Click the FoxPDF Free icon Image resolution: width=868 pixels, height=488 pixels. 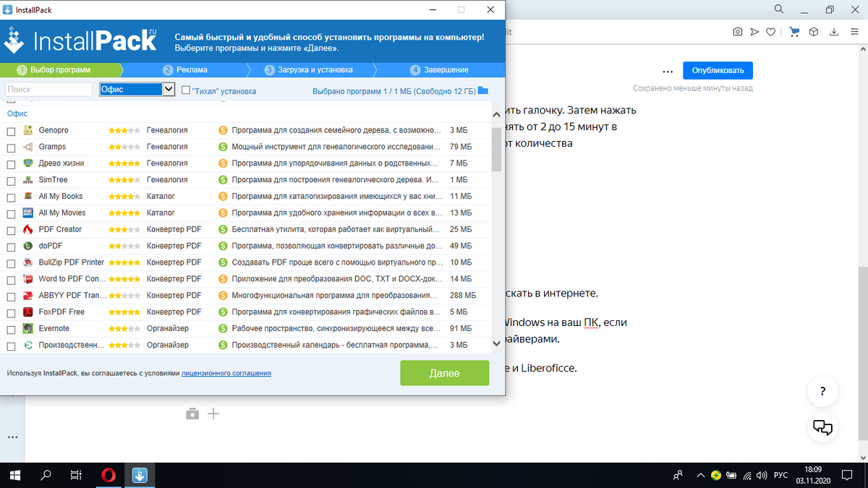click(28, 312)
